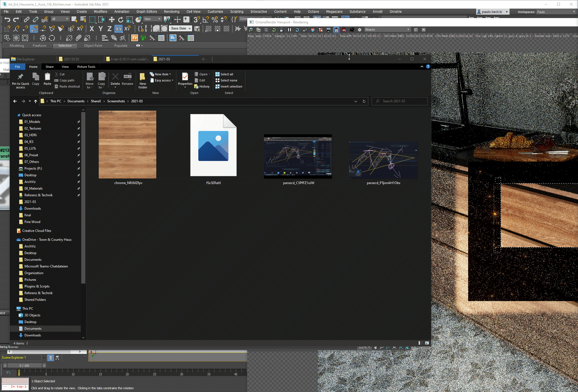Toggle the XY axis constraint button
The height and width of the screenshot is (392, 578).
point(118,29)
